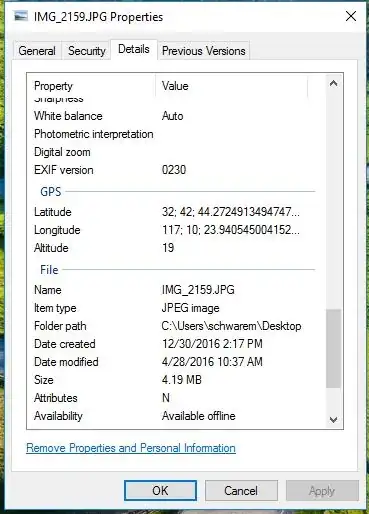Viewport: 369px width, 514px height.
Task: Click the Attributes value N
Action: pyautogui.click(x=166, y=398)
